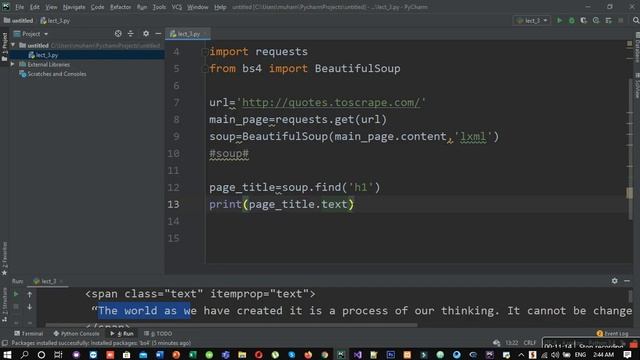Image resolution: width=640 pixels, height=360 pixels.
Task: Open notification center icon in taskbar
Action: (x=628, y=354)
